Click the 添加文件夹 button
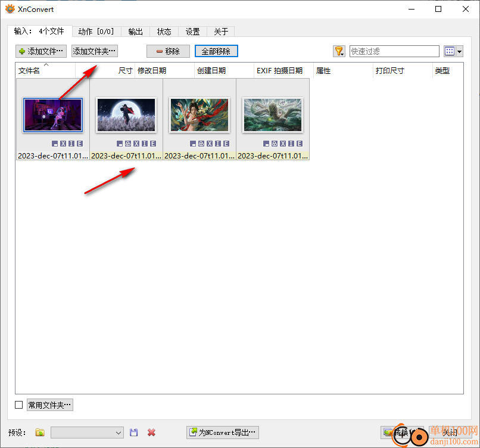This screenshot has width=480, height=448. (x=95, y=51)
